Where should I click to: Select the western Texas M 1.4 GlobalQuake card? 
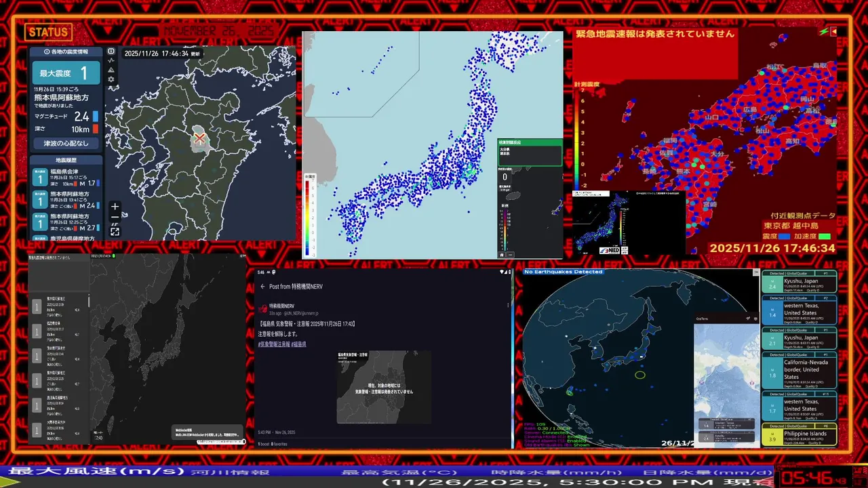(x=799, y=310)
